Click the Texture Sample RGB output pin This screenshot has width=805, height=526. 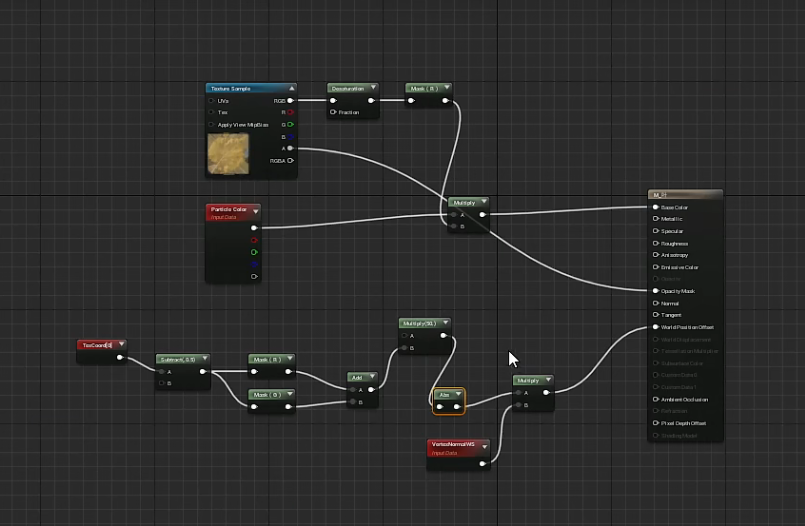(x=291, y=101)
